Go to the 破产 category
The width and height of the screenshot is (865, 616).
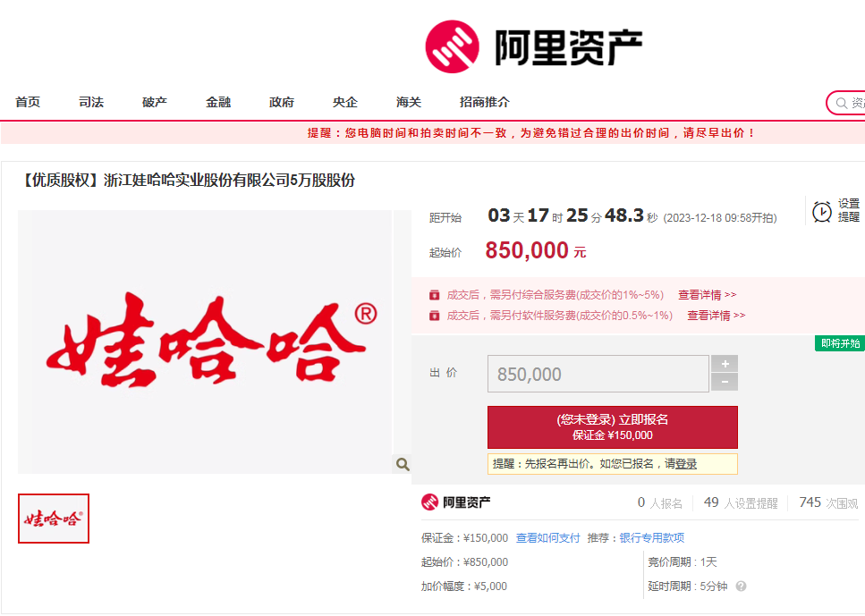click(x=155, y=102)
